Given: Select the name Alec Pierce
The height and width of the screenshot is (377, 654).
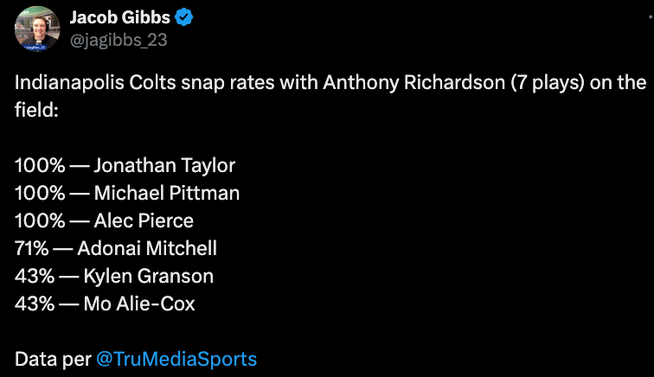Looking at the screenshot, I should pyautogui.click(x=144, y=221).
